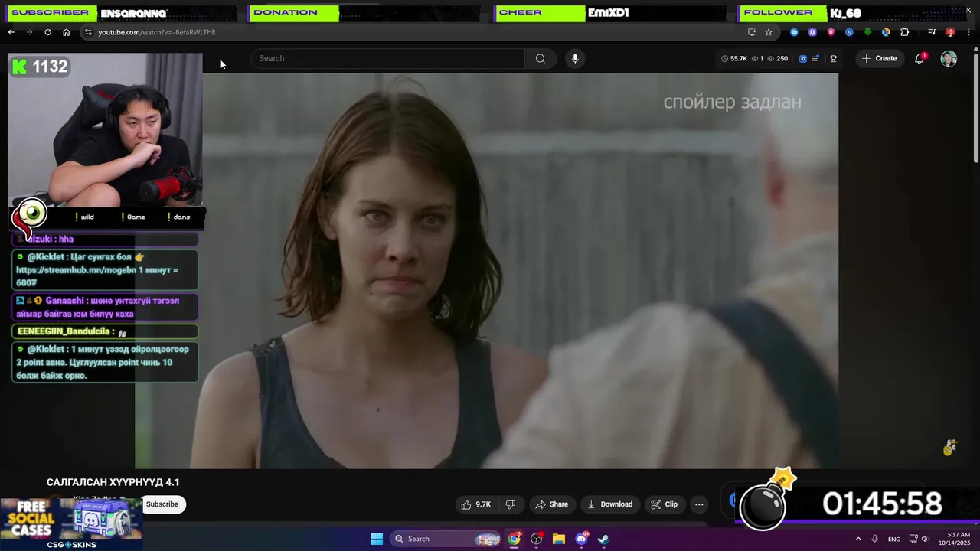Switch the ENG input language

893,539
